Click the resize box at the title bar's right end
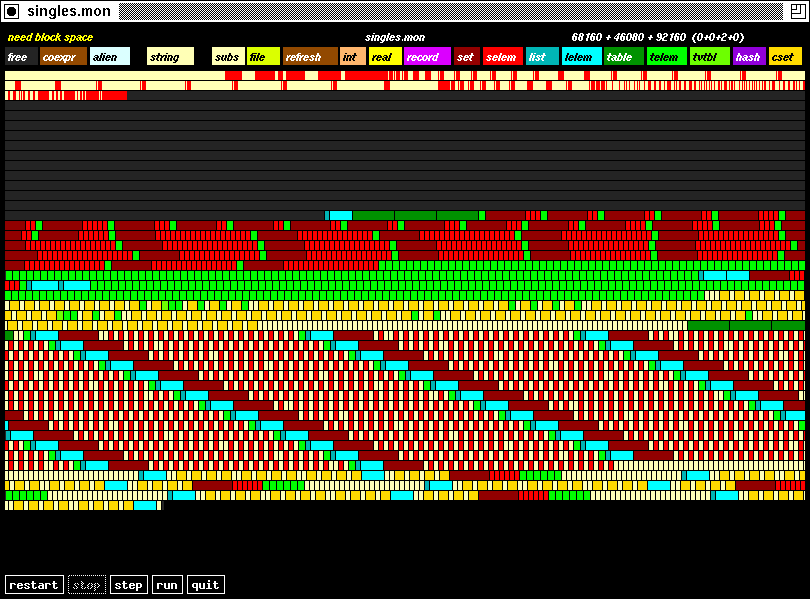Screen dimensions: 810x599 click(x=798, y=11)
